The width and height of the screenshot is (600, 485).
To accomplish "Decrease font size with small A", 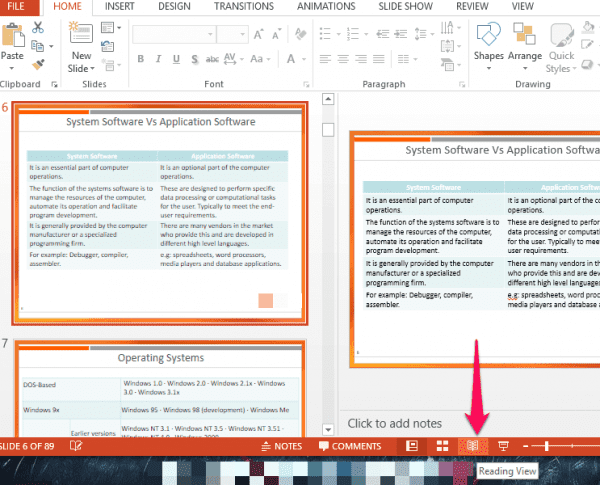I will [276, 34].
